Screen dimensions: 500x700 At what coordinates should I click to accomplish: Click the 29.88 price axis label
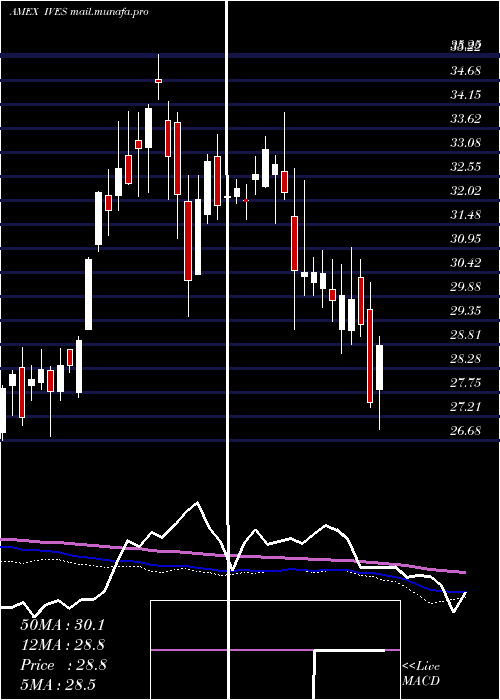click(466, 286)
